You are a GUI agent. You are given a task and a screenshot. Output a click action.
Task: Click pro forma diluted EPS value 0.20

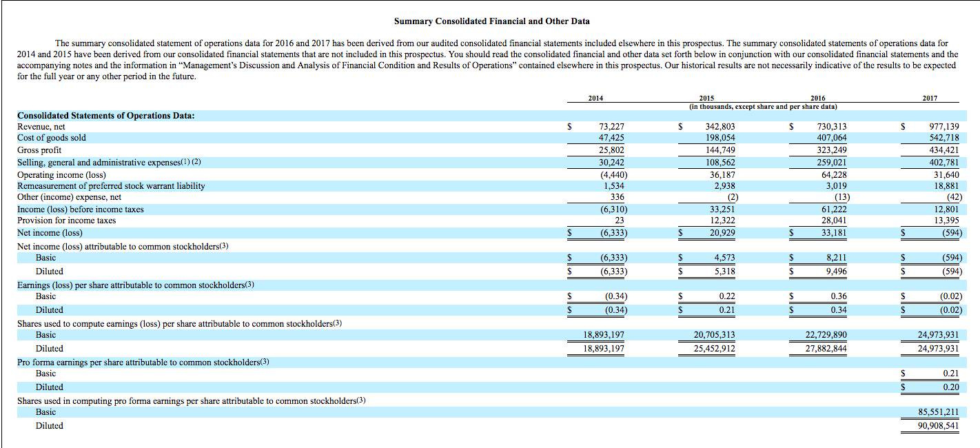tap(951, 387)
